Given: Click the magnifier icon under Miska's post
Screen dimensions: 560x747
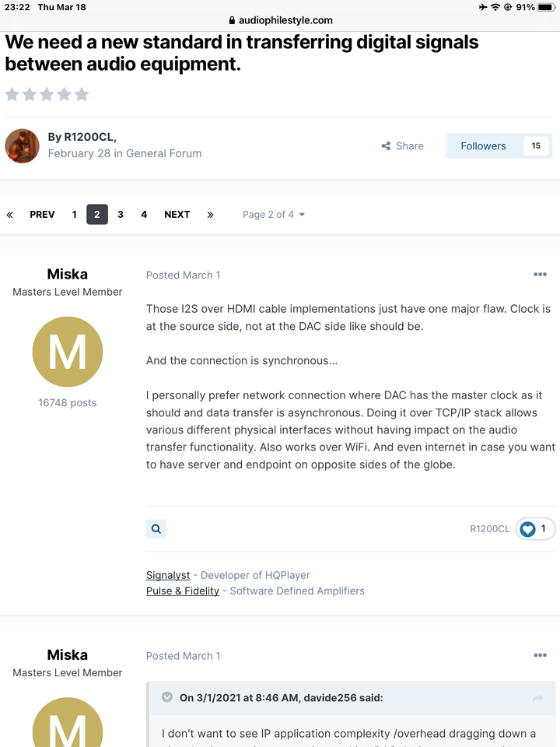Looking at the screenshot, I should pyautogui.click(x=156, y=528).
